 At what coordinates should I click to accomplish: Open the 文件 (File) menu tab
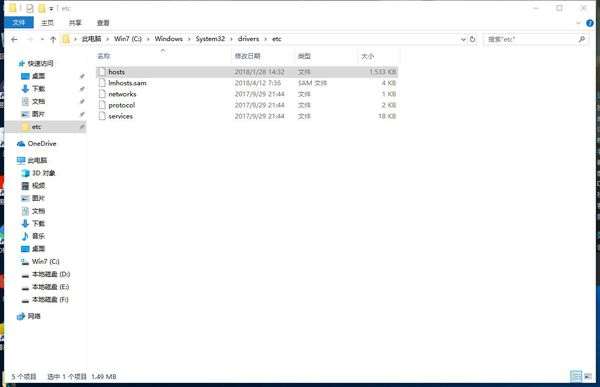tap(19, 23)
